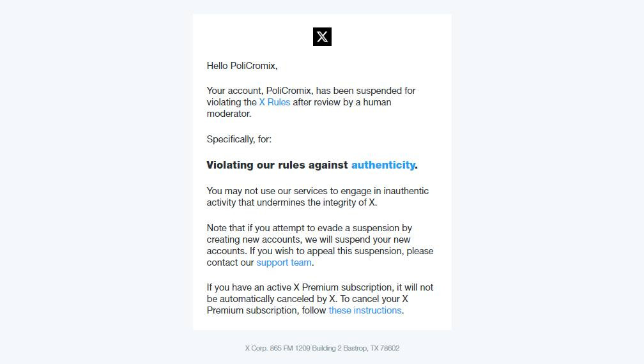644x364 pixels.
Task: Click the X logo at the top
Action: [322, 37]
